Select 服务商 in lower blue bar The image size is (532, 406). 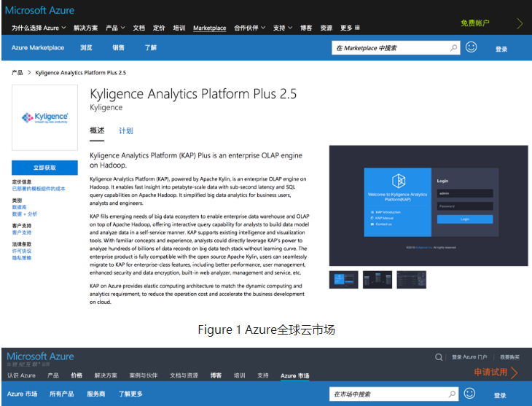[96, 394]
